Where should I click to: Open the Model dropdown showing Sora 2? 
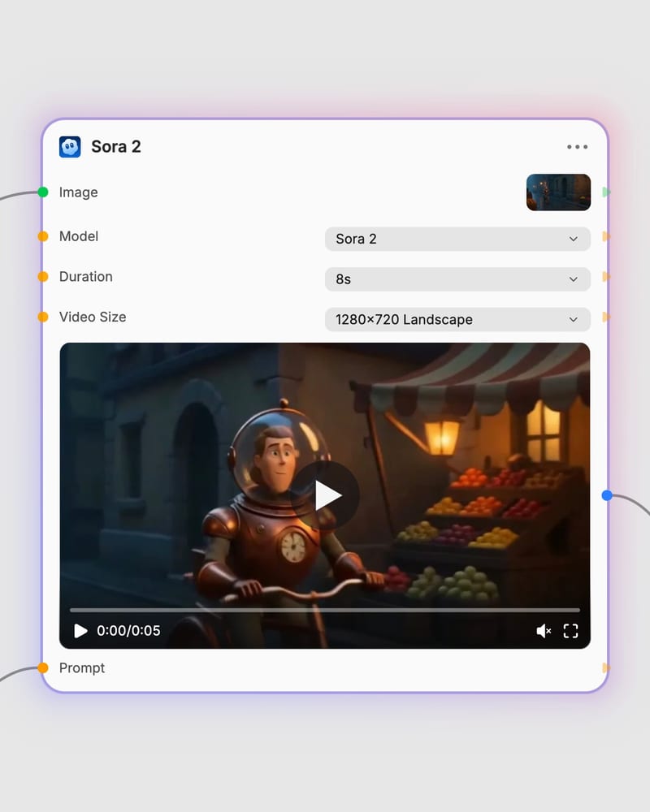point(457,239)
